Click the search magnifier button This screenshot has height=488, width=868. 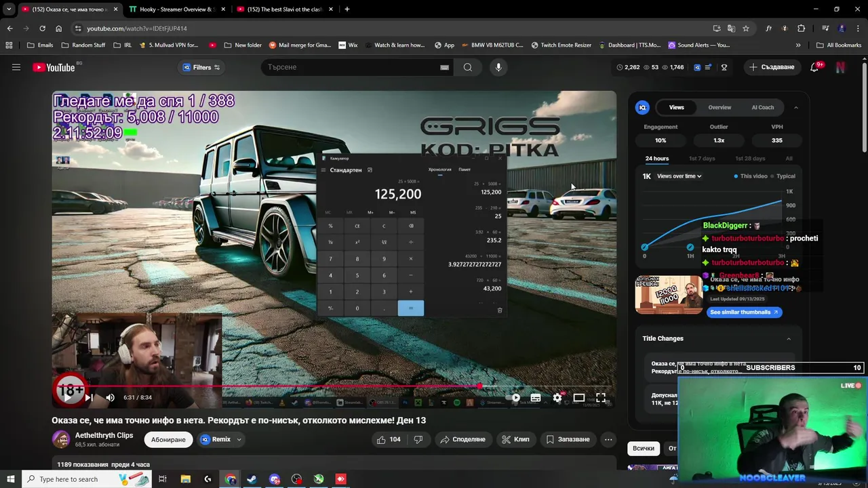468,67
